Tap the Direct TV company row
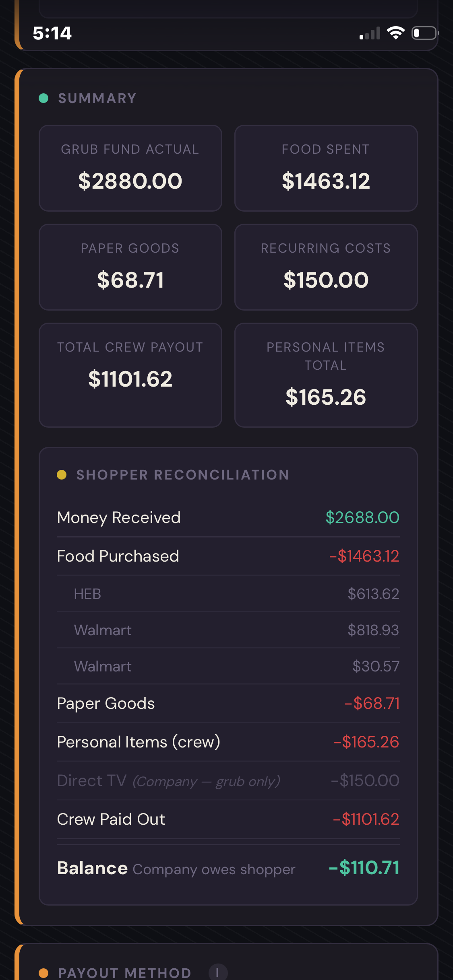This screenshot has width=453, height=980. (x=228, y=780)
